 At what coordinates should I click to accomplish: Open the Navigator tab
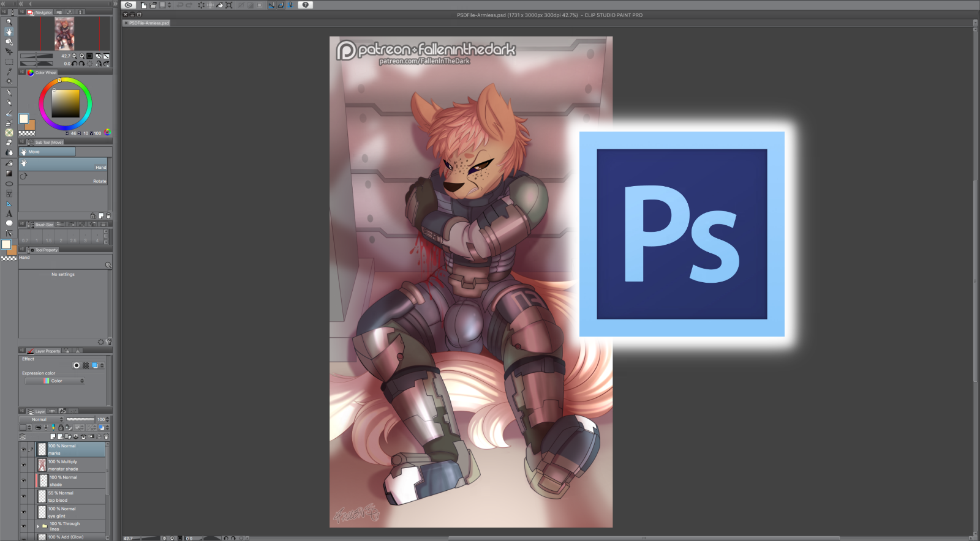click(40, 12)
